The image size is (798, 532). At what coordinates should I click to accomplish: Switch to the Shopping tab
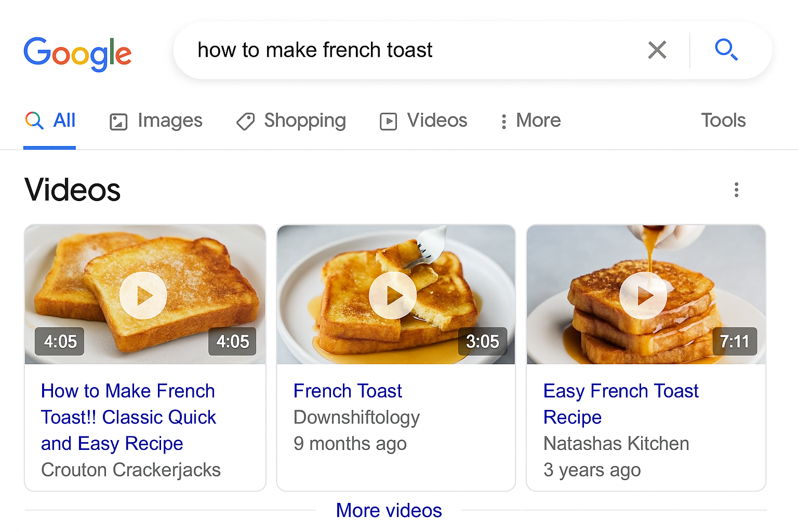[x=305, y=121]
